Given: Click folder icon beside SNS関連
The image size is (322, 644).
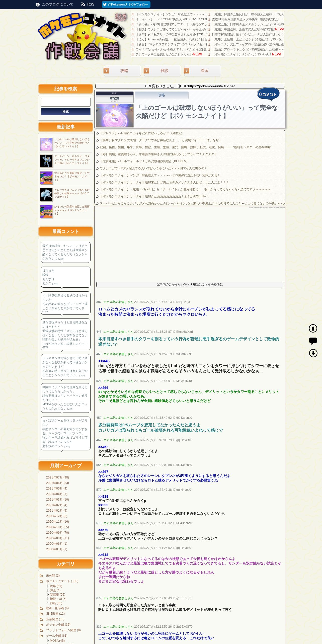Looking at the screenshot, I should (x=42, y=614).
